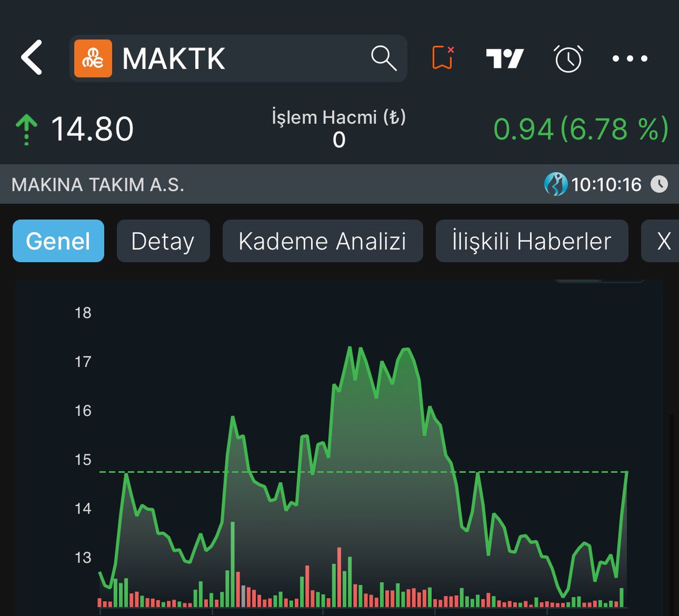Expand the hidden tab labeled X
Image resolution: width=679 pixels, height=616 pixels.
(663, 241)
